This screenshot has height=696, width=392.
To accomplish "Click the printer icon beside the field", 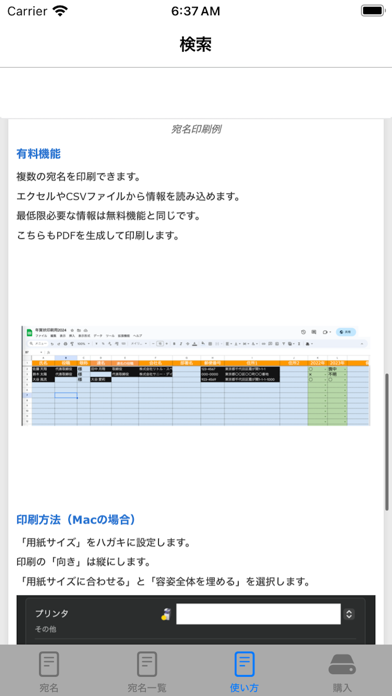I will point(166,614).
